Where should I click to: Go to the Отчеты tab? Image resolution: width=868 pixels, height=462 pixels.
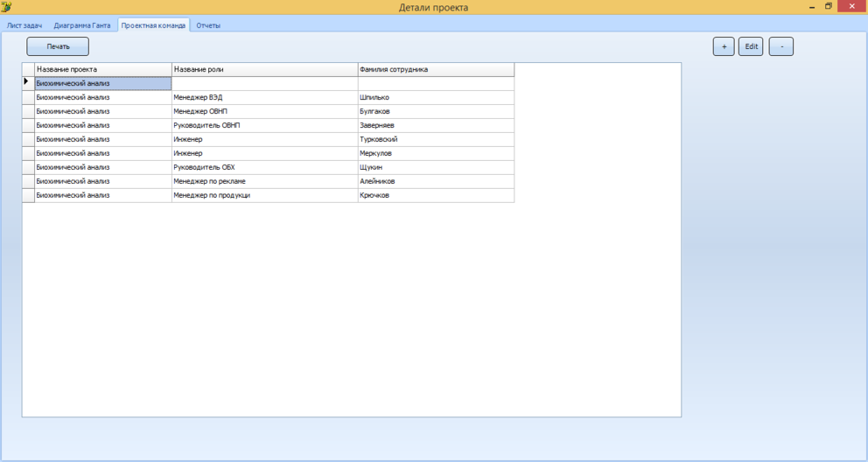(208, 25)
